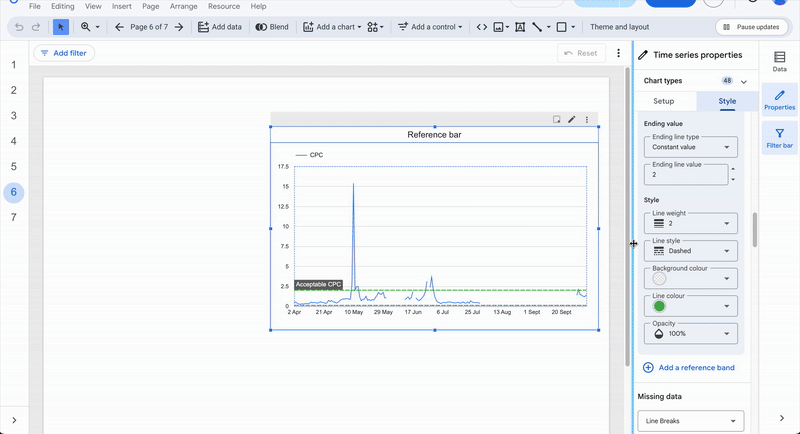Click the Reset button
The width and height of the screenshot is (800, 434).
click(581, 53)
